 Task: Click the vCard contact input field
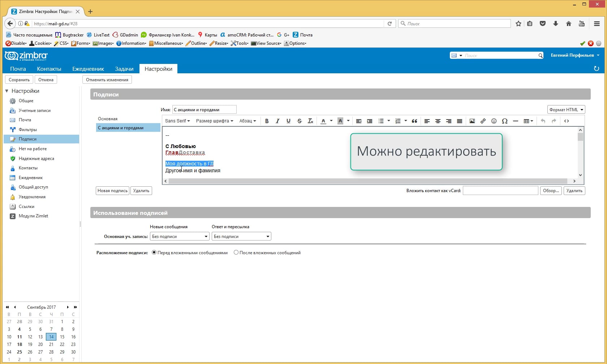[x=500, y=190]
